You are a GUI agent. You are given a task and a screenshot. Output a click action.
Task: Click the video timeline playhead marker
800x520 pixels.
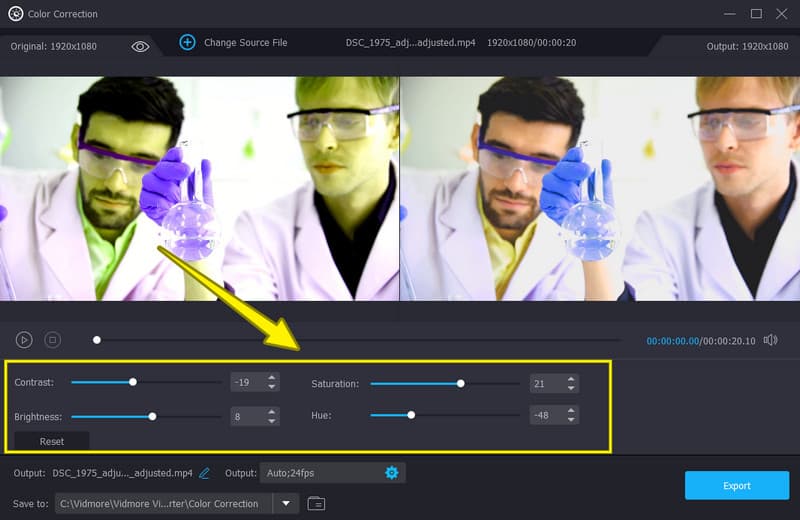point(97,340)
